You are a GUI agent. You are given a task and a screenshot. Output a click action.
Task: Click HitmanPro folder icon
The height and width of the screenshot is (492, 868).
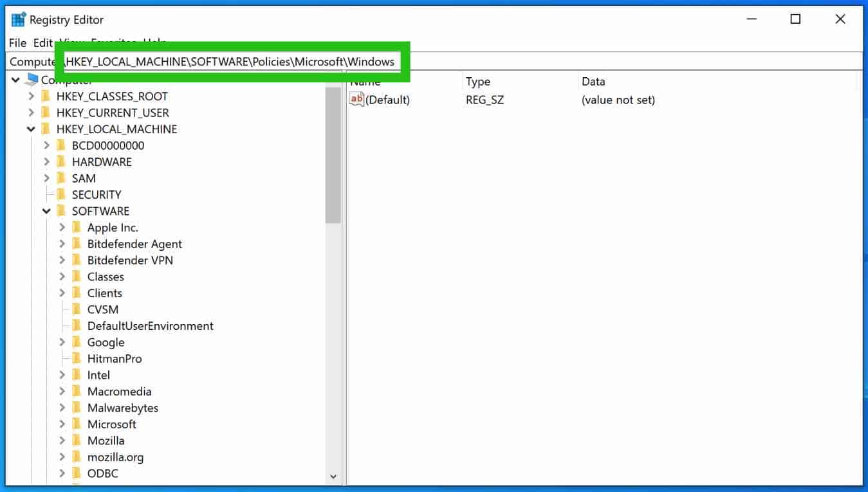click(77, 359)
